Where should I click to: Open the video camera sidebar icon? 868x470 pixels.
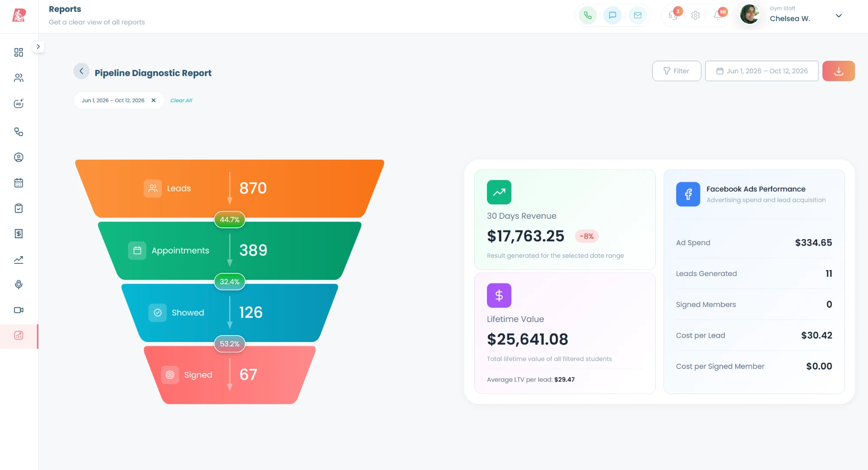tap(19, 310)
